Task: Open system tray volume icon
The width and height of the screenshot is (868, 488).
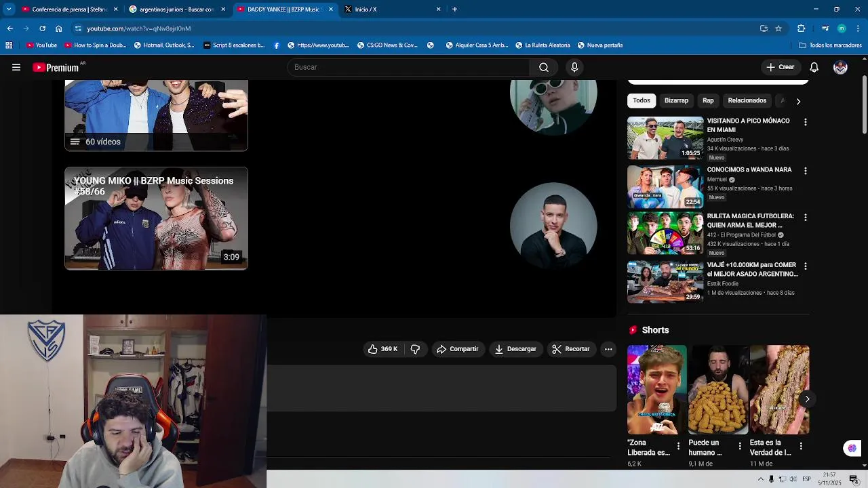Action: pos(793,479)
